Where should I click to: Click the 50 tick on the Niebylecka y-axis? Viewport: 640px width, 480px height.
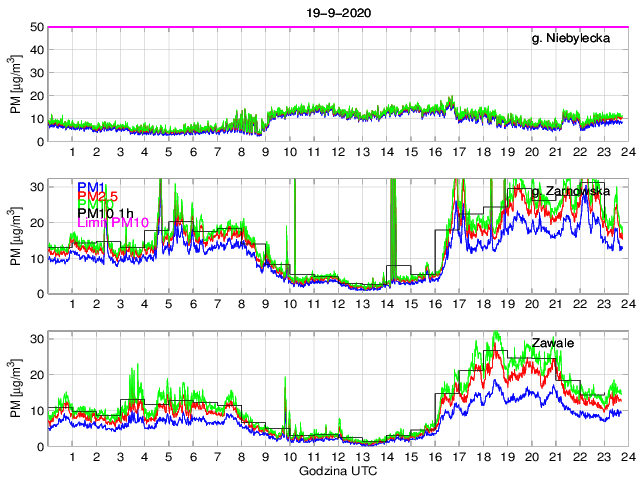37,27
